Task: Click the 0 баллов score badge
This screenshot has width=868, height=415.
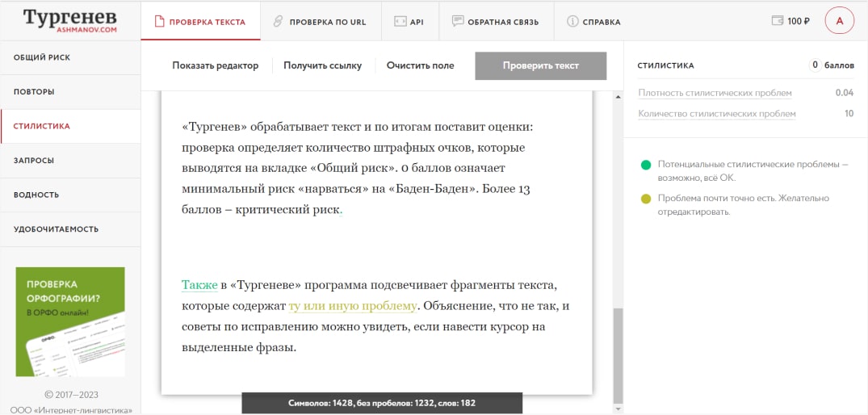Action: click(x=831, y=65)
